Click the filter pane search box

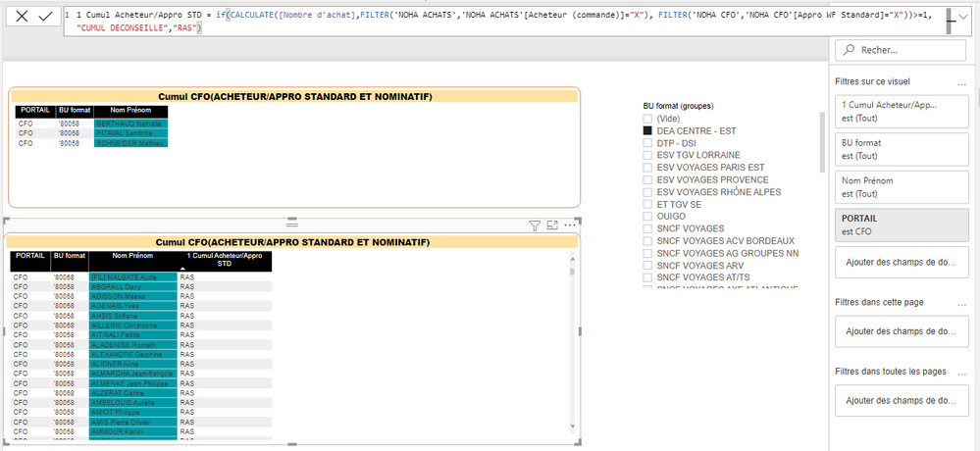901,51
